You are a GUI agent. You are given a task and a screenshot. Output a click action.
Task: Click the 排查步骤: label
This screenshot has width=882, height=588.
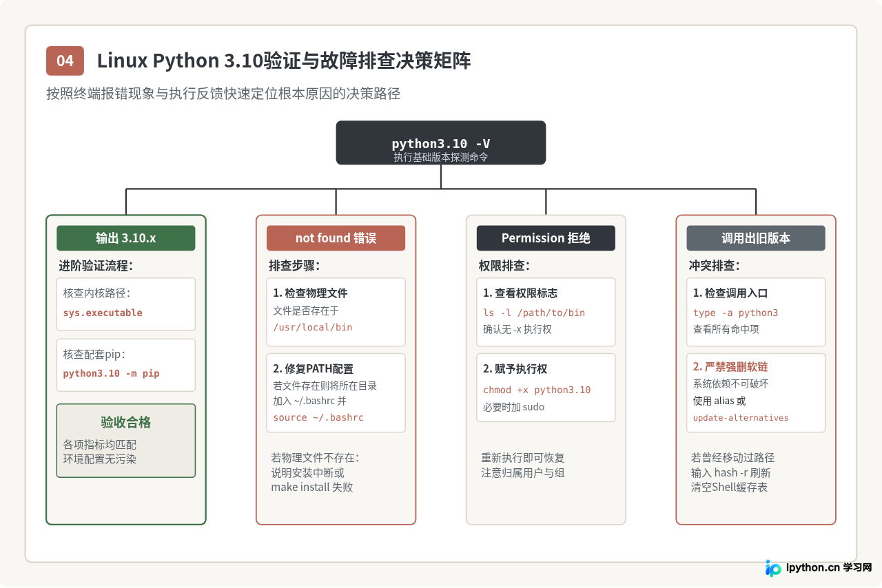[294, 266]
